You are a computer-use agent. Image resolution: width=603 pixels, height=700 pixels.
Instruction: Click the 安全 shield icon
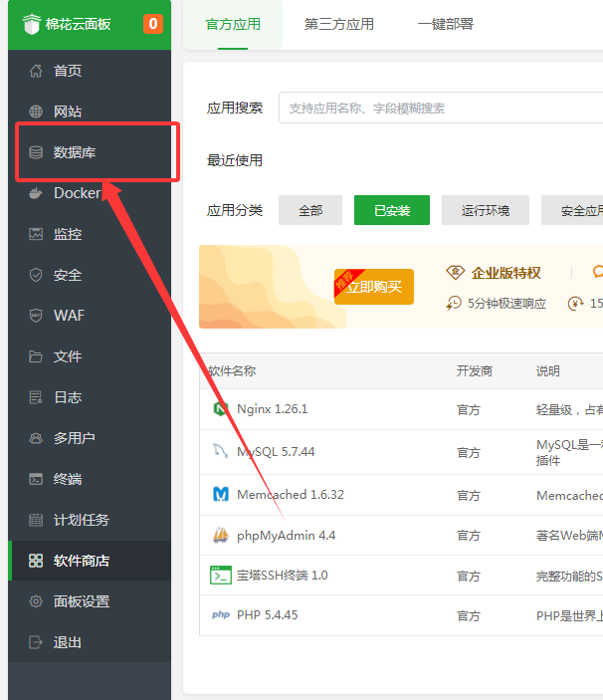(x=36, y=275)
